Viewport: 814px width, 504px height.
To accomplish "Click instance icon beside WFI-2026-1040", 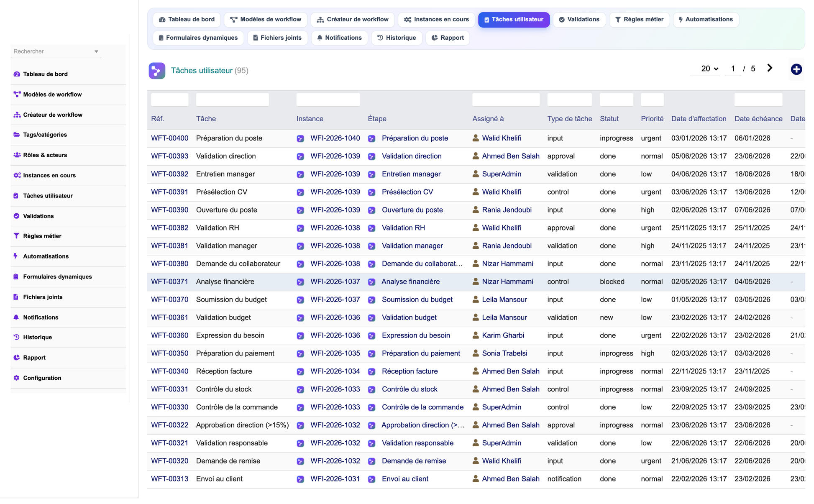I will 300,138.
